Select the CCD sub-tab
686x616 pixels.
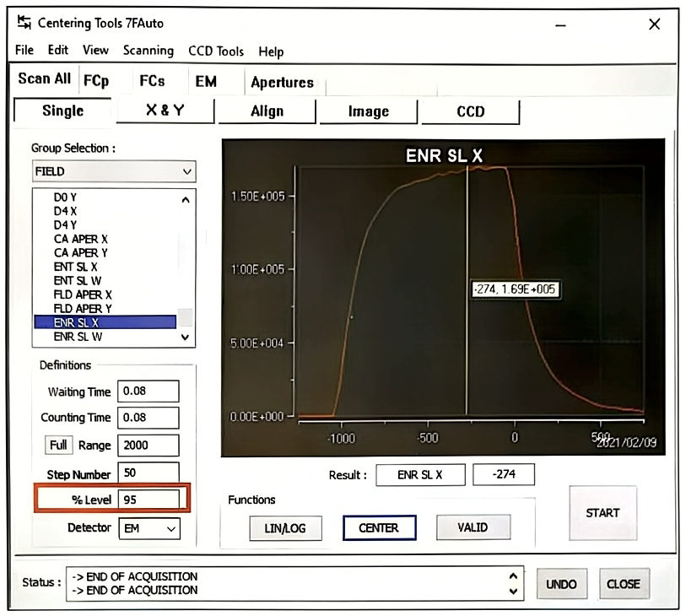(470, 111)
